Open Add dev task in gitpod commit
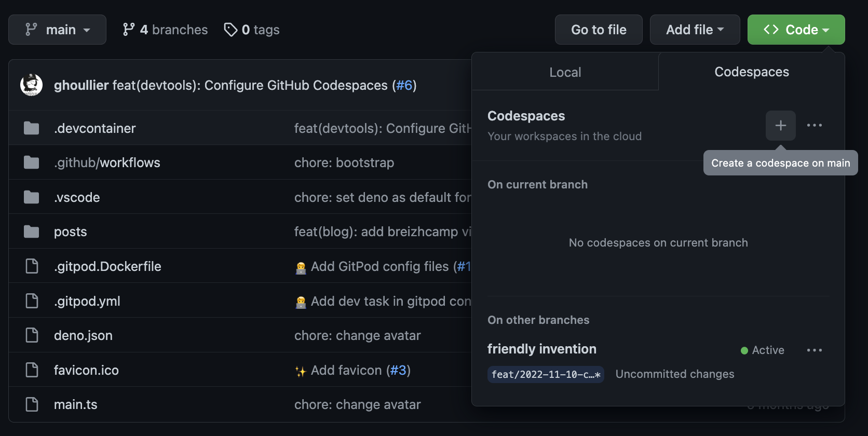This screenshot has height=436, width=868. 391,301
